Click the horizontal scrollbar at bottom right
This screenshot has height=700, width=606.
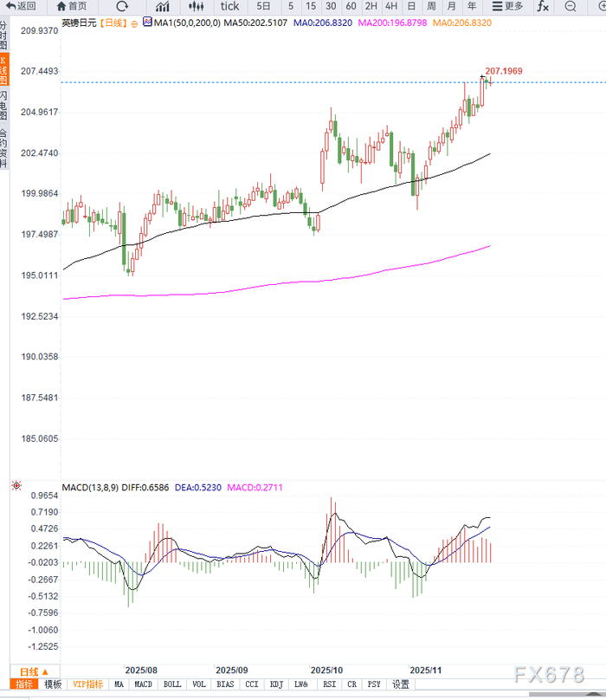567,694
